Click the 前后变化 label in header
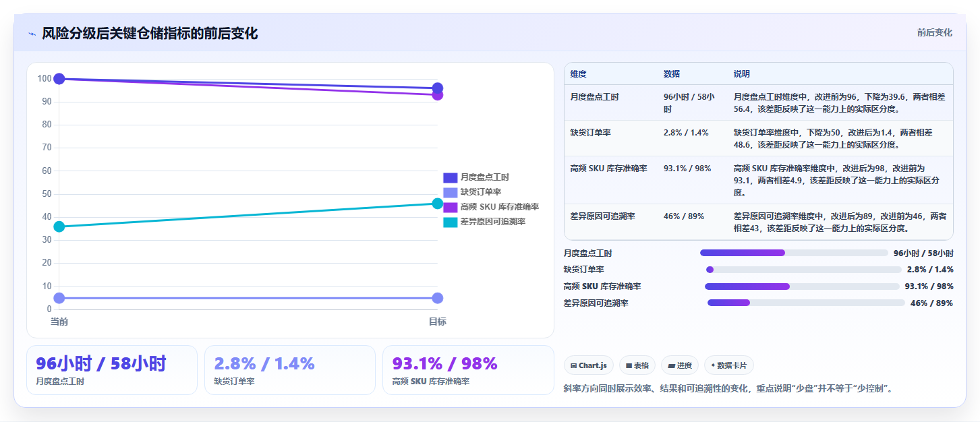The width and height of the screenshot is (980, 422). [x=934, y=32]
